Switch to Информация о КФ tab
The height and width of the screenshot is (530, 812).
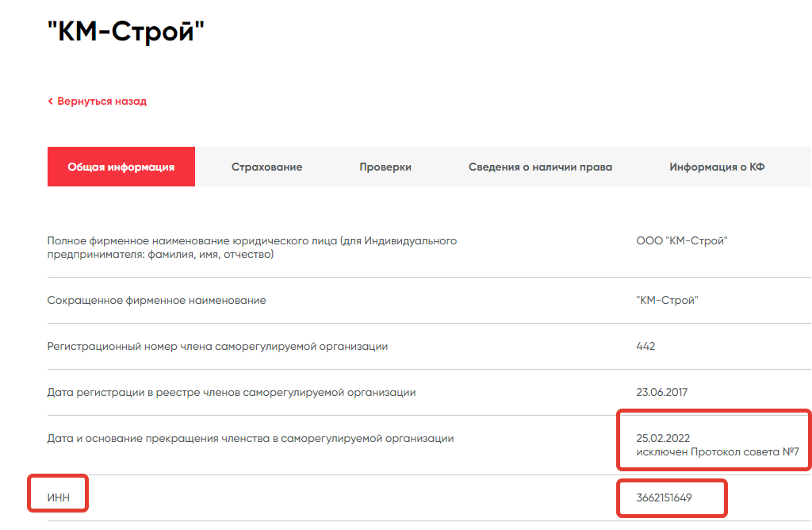point(717,167)
